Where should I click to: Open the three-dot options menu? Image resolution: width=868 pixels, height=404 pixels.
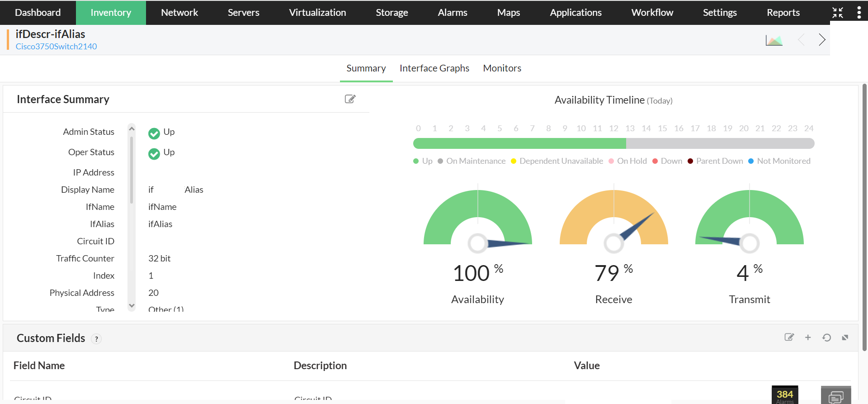[859, 13]
